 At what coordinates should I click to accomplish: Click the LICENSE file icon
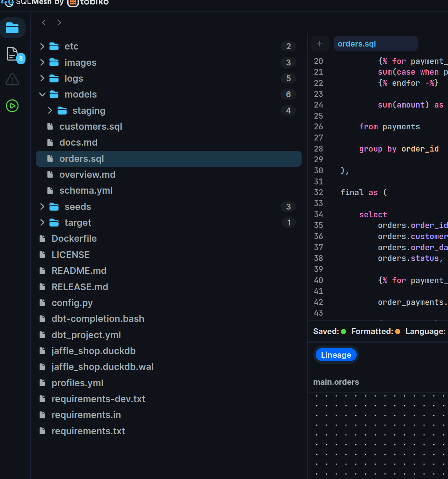(x=43, y=255)
